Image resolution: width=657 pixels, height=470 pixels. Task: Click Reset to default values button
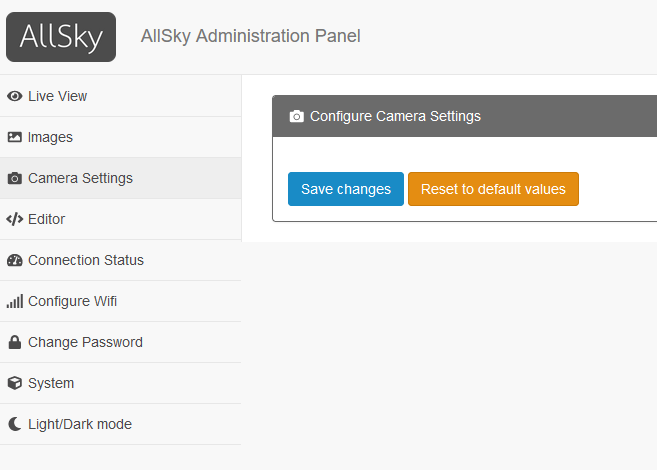point(493,189)
